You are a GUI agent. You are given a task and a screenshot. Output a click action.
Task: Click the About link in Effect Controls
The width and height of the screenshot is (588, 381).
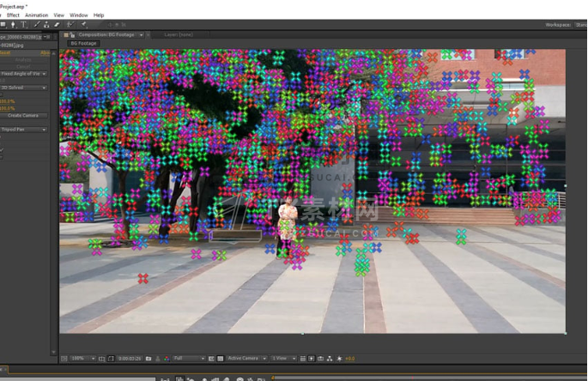click(x=45, y=53)
